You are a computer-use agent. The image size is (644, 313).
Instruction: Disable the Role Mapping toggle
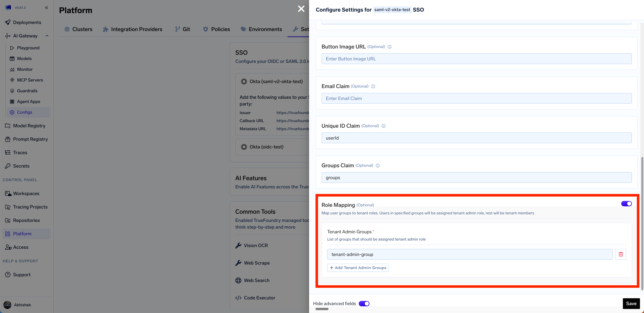(626, 203)
